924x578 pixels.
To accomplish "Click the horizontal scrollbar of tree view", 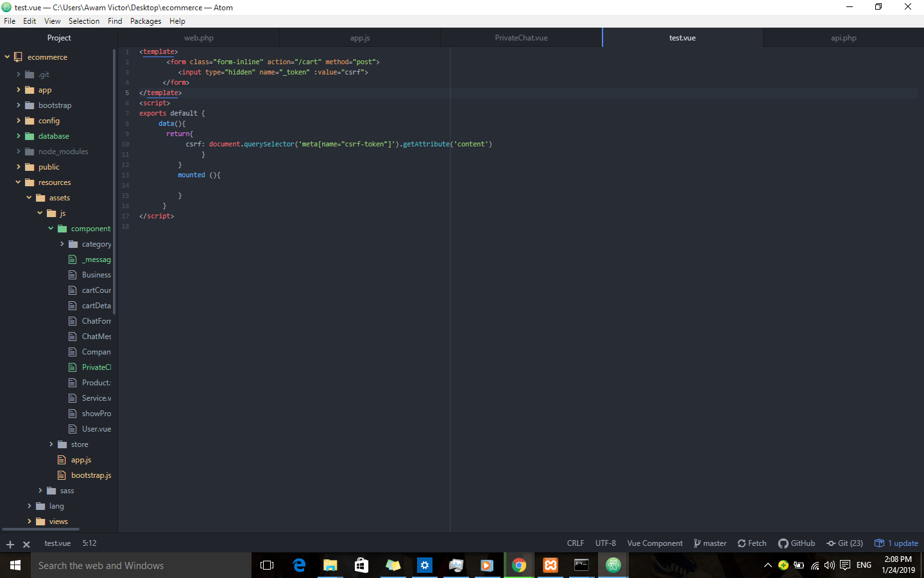I will pos(41,529).
